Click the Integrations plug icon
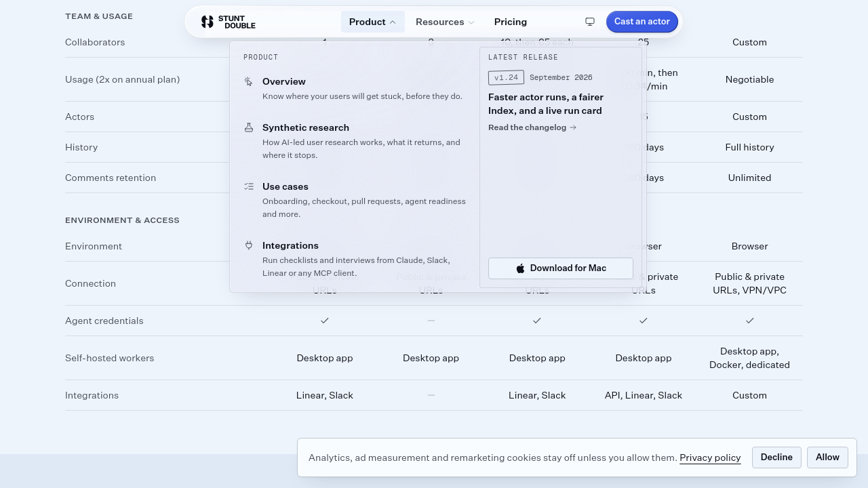Image resolution: width=868 pixels, height=488 pixels. (x=249, y=245)
